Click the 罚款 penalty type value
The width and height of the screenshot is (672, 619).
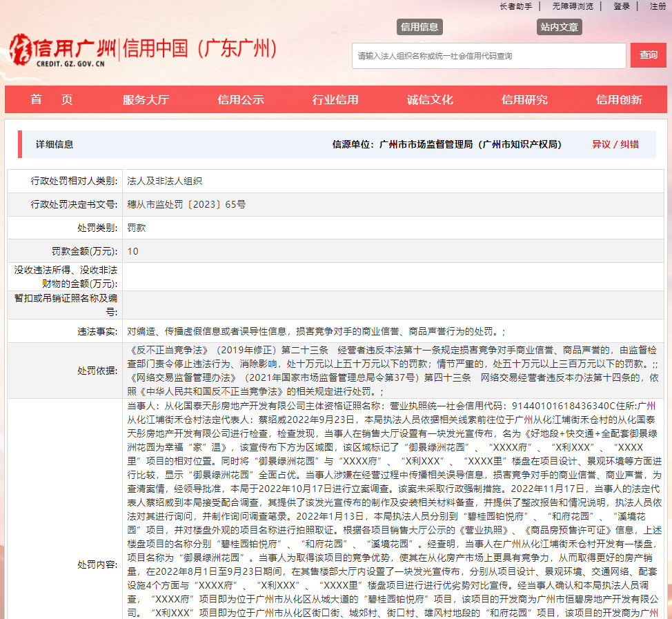point(137,228)
